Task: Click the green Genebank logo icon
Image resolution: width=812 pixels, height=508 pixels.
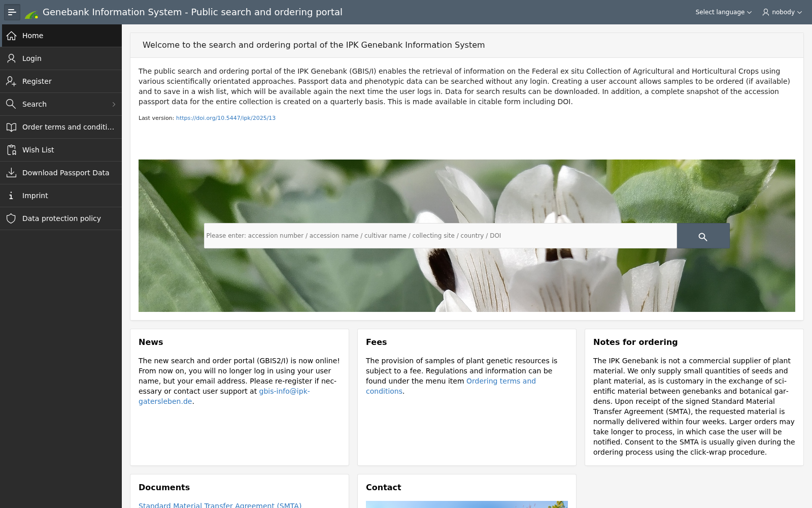Action: (x=31, y=14)
